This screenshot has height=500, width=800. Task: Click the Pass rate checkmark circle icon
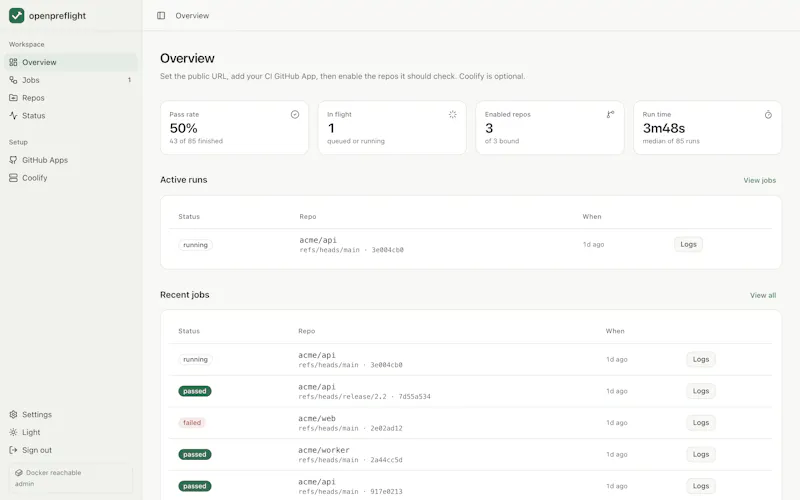[295, 115]
